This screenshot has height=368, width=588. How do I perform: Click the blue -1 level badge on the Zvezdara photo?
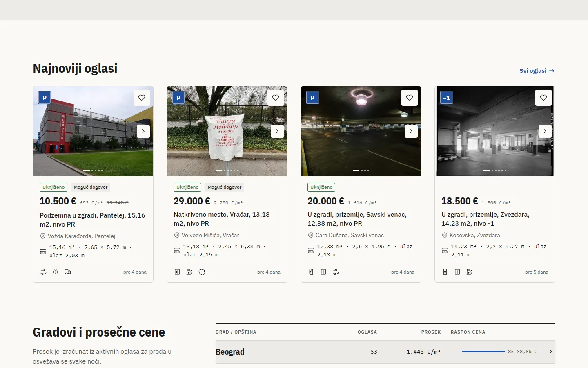446,98
